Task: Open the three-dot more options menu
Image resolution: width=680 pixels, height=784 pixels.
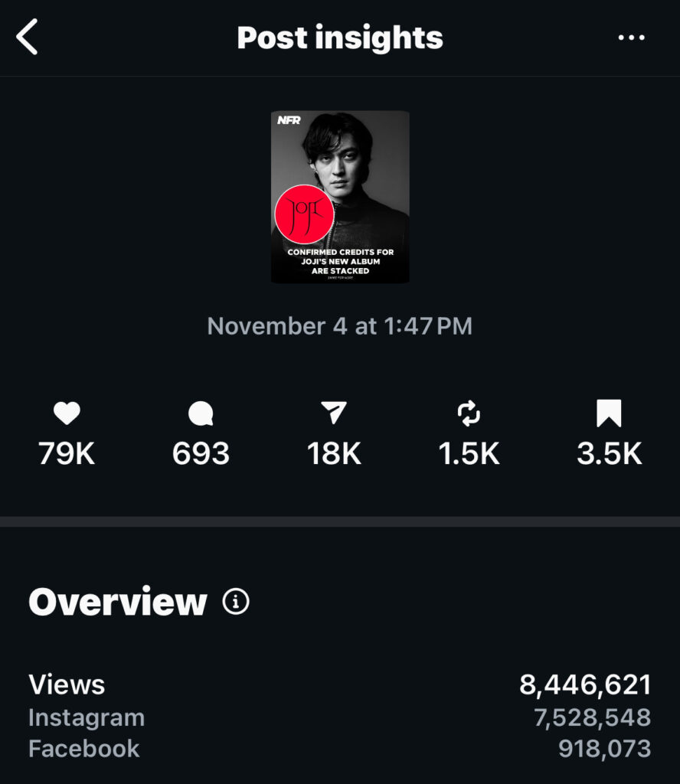Action: [631, 38]
